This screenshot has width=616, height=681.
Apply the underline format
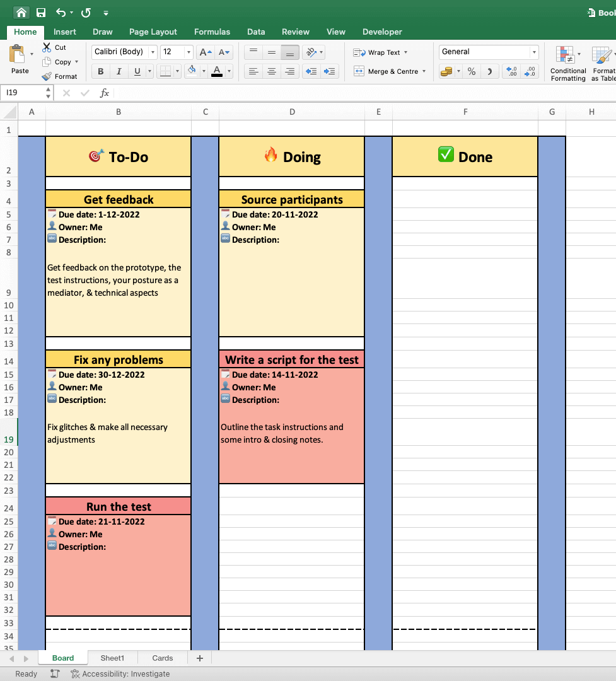pos(136,71)
